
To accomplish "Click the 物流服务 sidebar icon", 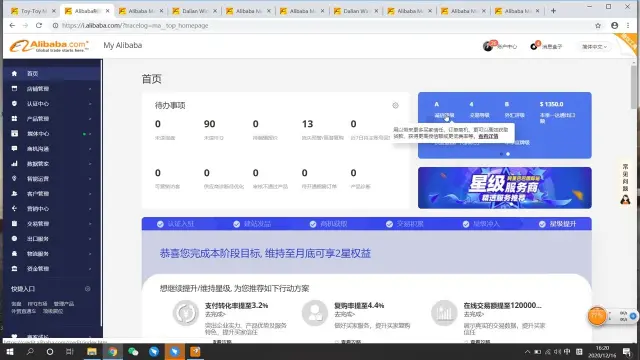I will [14, 253].
